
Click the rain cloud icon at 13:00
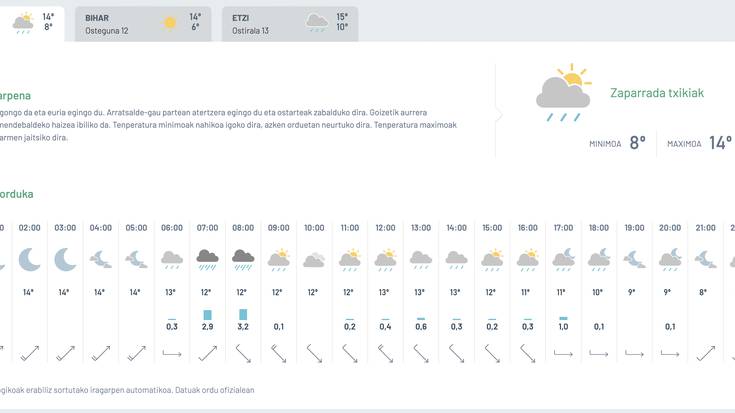pyautogui.click(x=421, y=260)
